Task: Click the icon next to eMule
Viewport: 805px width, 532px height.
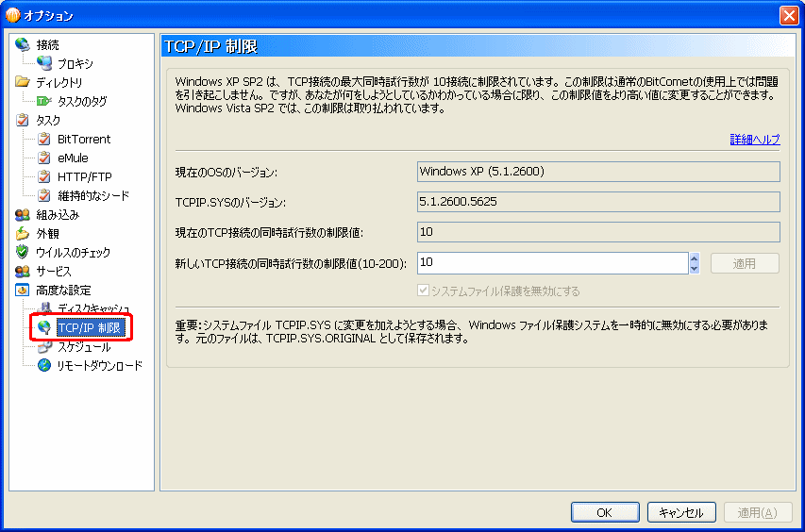Action: 44,158
